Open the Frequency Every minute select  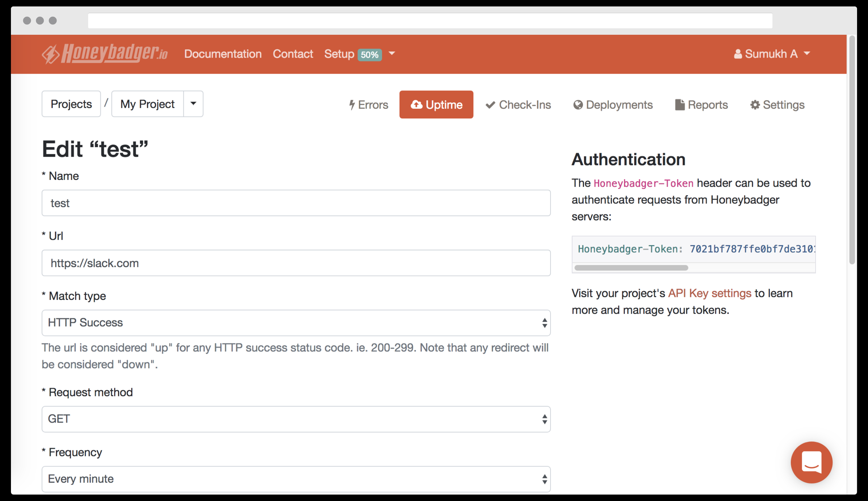coord(296,479)
